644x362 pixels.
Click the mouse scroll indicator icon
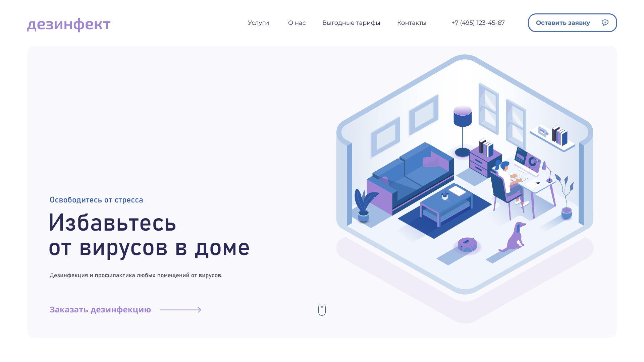point(322,309)
